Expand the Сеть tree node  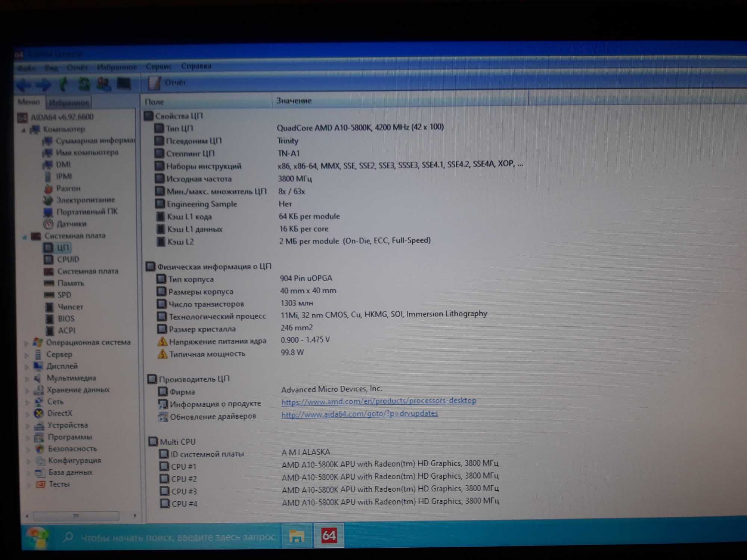[27, 403]
